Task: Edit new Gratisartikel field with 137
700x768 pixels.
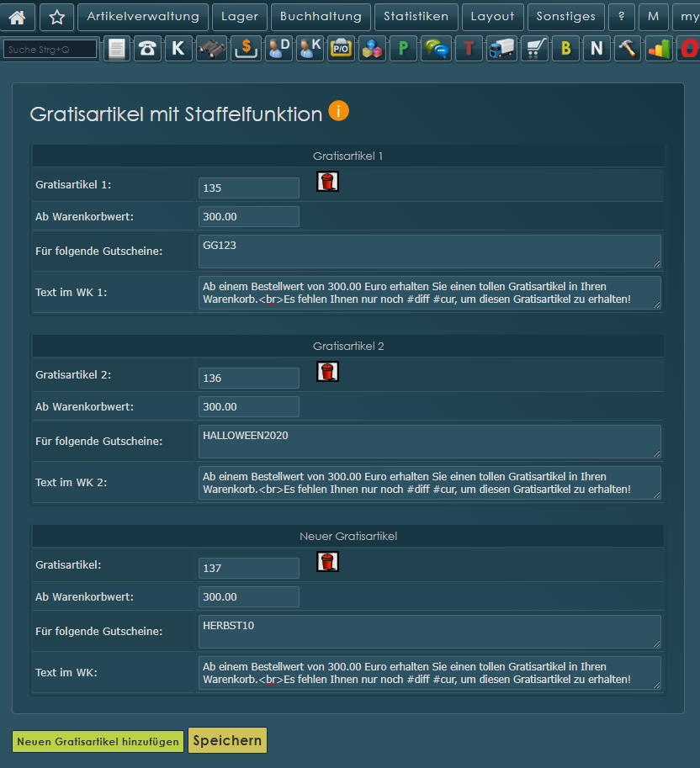Action: [249, 568]
